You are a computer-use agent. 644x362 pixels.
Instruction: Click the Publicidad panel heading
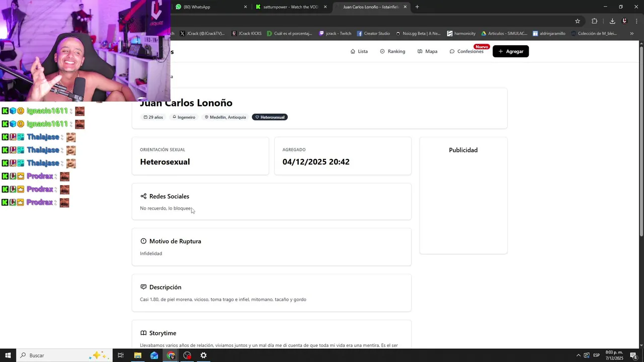point(463,150)
